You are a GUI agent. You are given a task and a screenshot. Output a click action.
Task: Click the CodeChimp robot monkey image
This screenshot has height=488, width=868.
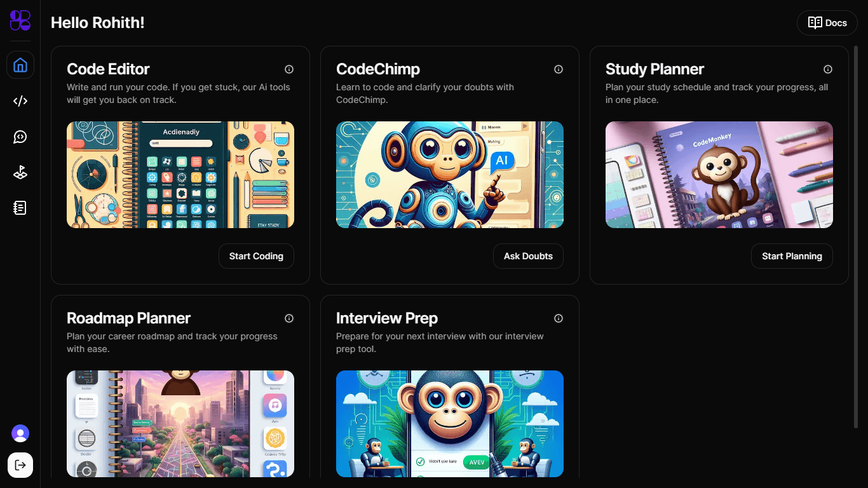(450, 175)
